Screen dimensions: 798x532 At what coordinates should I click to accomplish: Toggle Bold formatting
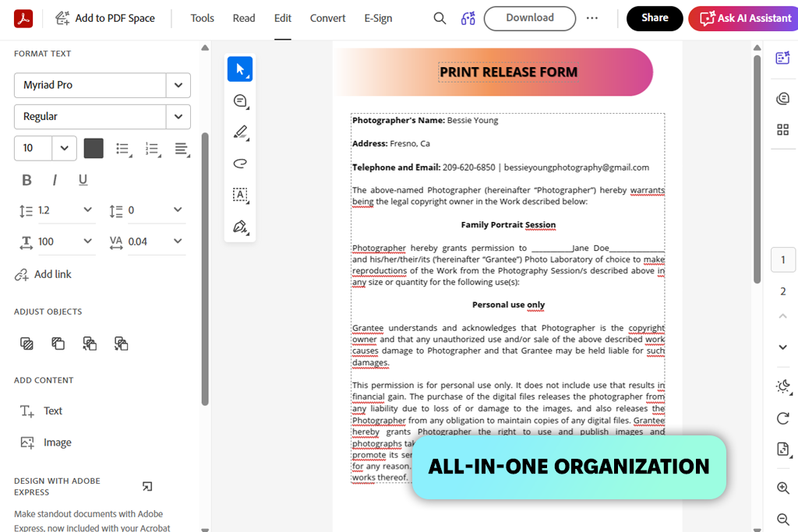click(26, 180)
